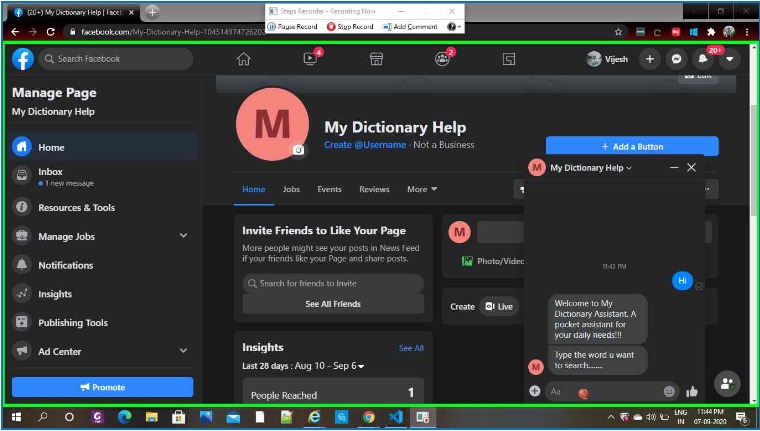Click the M page profile picture
The height and width of the screenshot is (431, 760).
[272, 124]
